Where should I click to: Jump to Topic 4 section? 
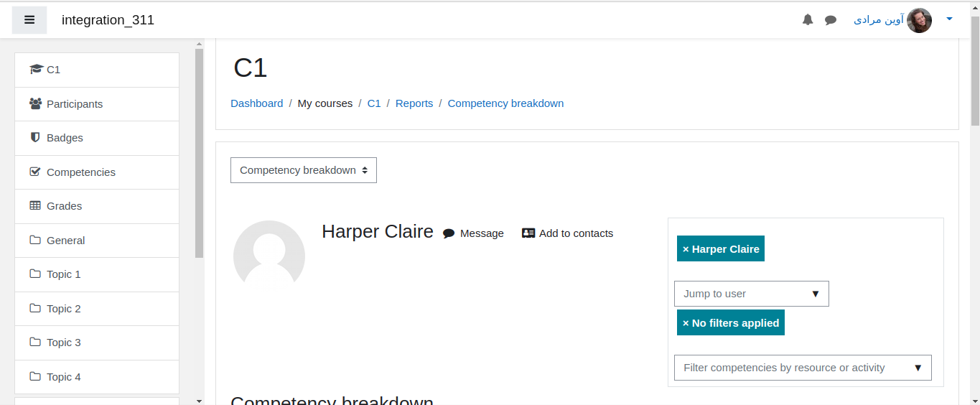[97, 377]
